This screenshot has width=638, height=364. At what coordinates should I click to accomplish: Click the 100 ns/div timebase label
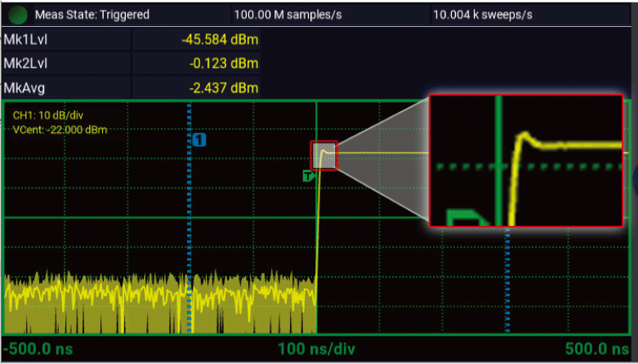(317, 349)
